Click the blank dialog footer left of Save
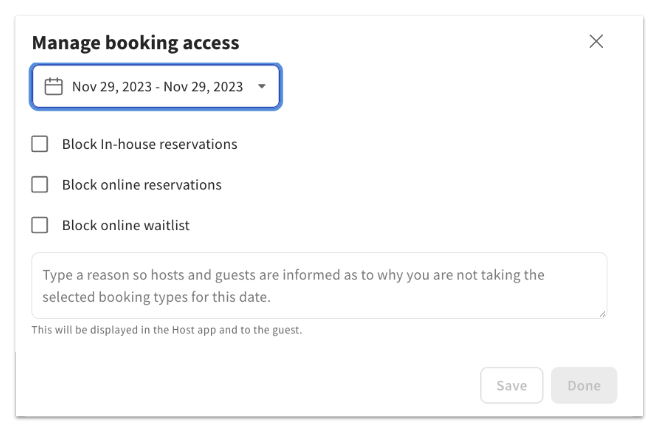The width and height of the screenshot is (654, 430). pyautogui.click(x=250, y=386)
